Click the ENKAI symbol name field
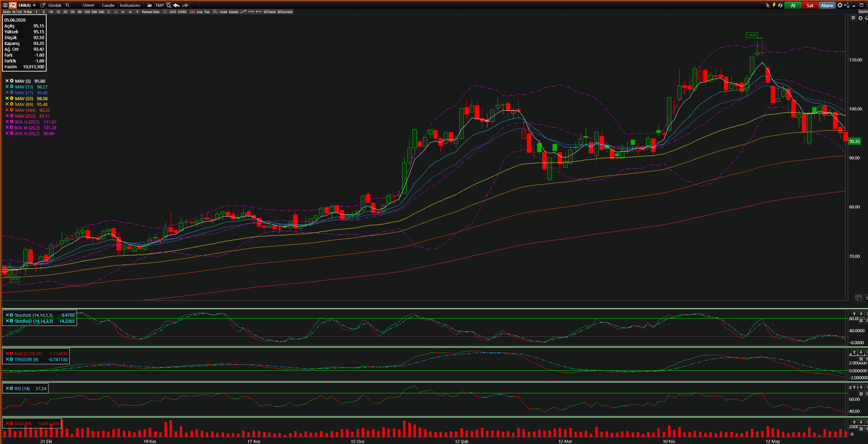868x444 pixels. point(24,5)
